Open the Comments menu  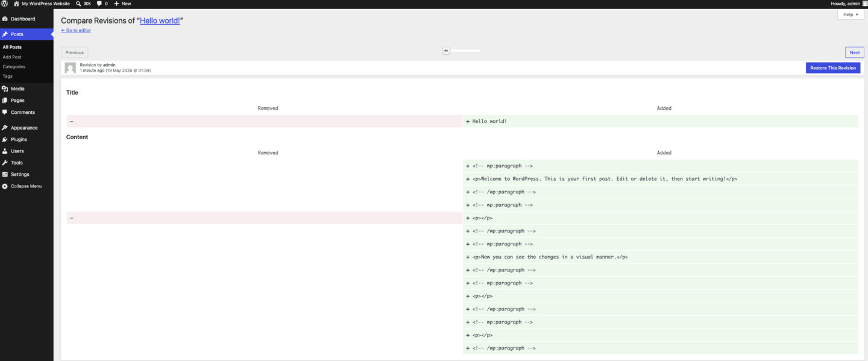(x=27, y=112)
